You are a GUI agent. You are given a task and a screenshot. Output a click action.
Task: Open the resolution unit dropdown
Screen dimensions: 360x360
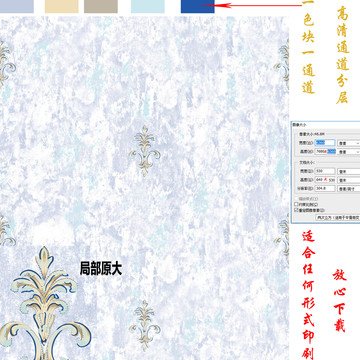click(349, 189)
